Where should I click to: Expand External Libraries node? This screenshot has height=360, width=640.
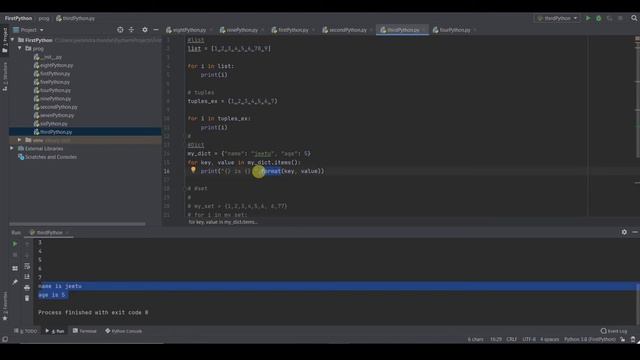(12, 149)
